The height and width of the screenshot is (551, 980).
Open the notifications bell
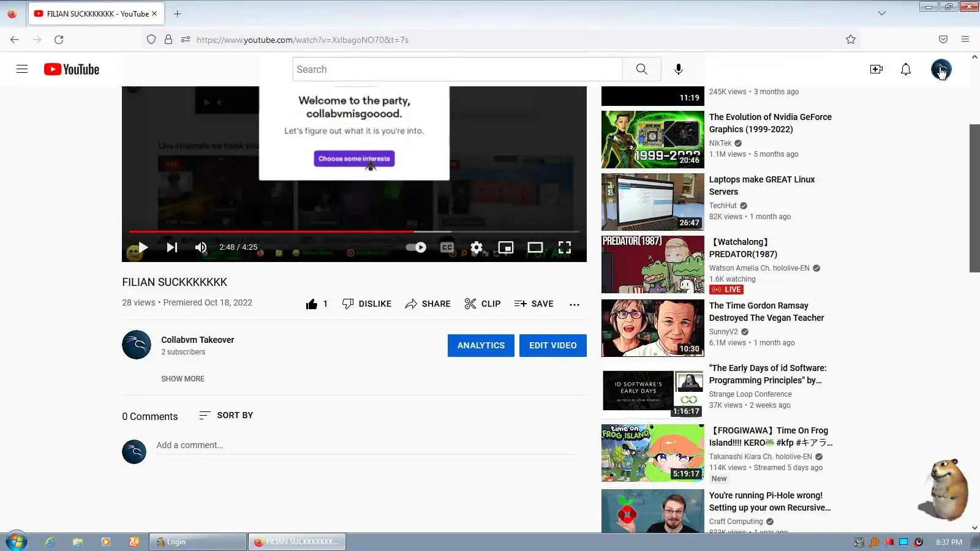tap(906, 69)
